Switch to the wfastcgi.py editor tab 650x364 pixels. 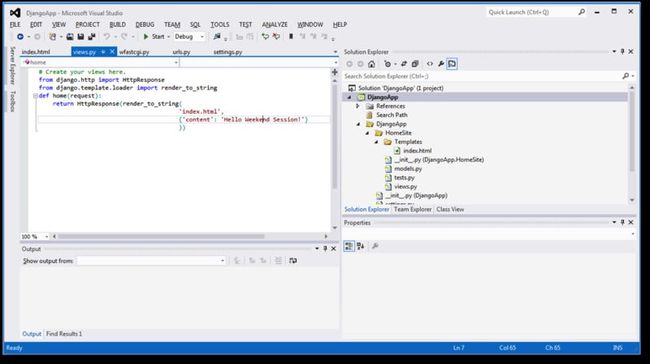click(x=134, y=52)
